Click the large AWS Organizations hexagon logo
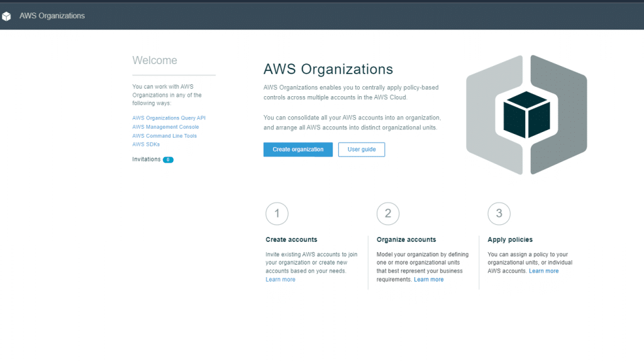644x362 pixels. point(526,115)
